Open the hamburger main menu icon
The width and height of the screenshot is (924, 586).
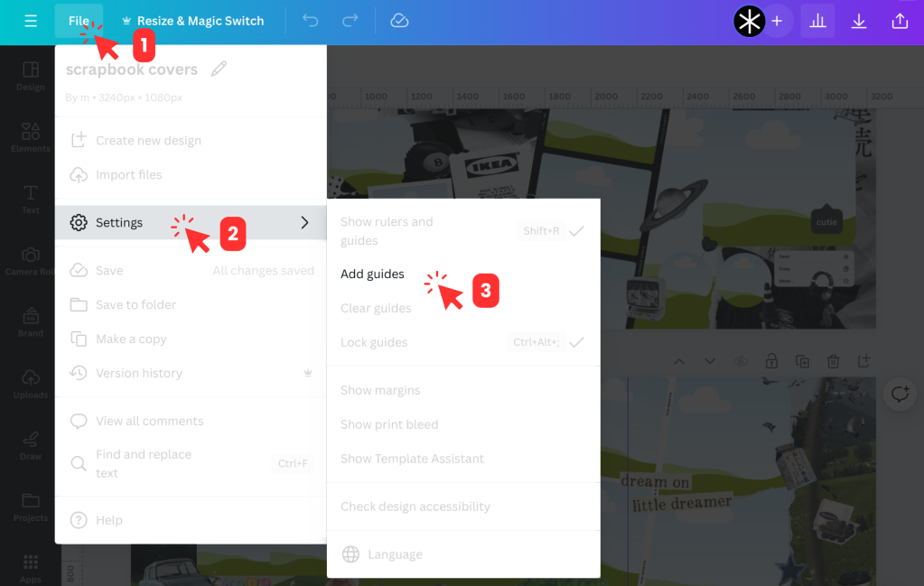pos(31,21)
